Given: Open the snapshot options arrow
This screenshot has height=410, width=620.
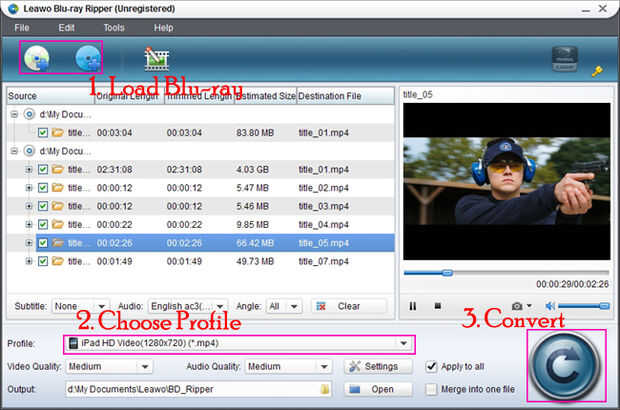Looking at the screenshot, I should (529, 306).
